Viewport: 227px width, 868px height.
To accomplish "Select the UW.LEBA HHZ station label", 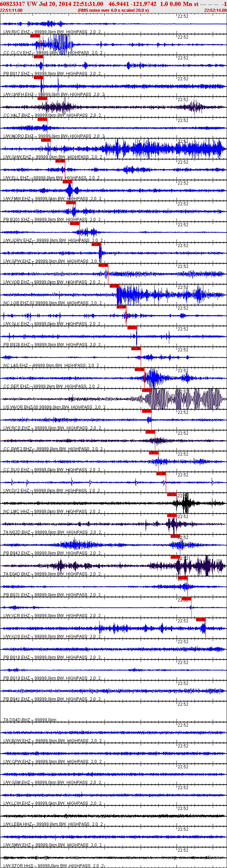I will pos(18,824).
